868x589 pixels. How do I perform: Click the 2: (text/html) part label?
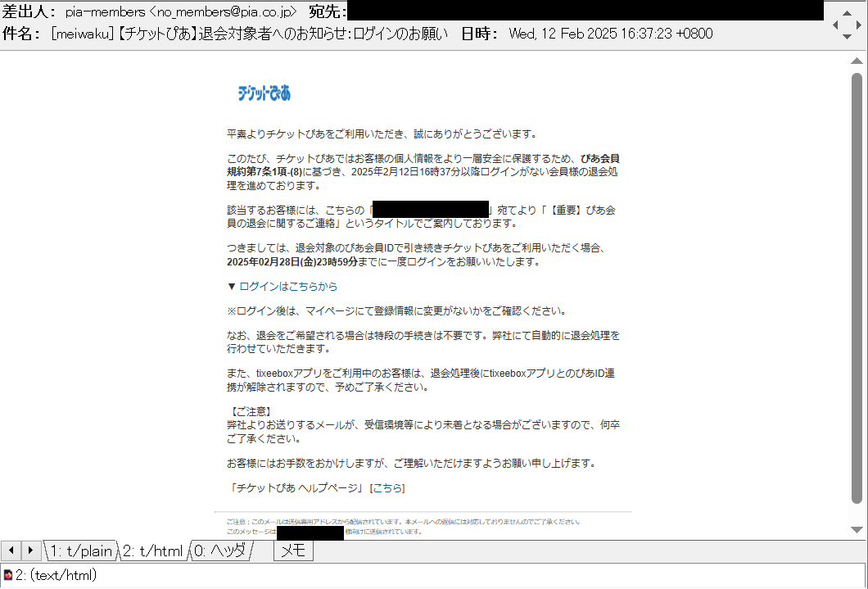click(x=56, y=575)
